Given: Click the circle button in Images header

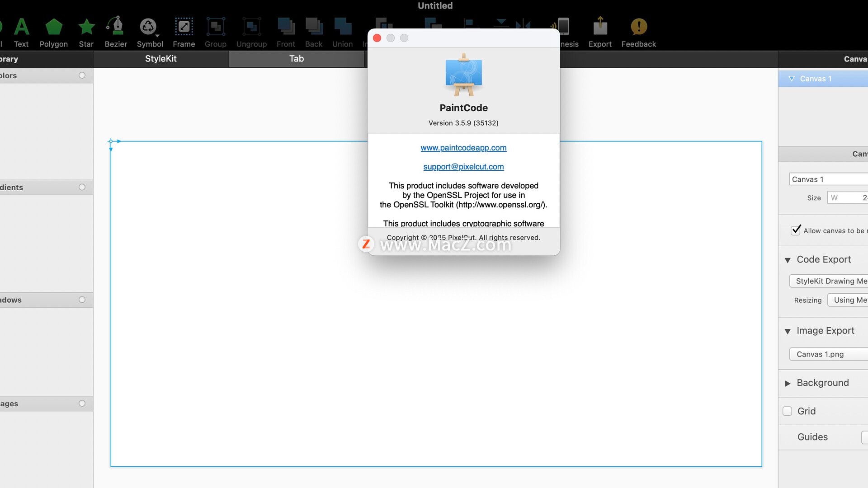Looking at the screenshot, I should click(x=82, y=404).
